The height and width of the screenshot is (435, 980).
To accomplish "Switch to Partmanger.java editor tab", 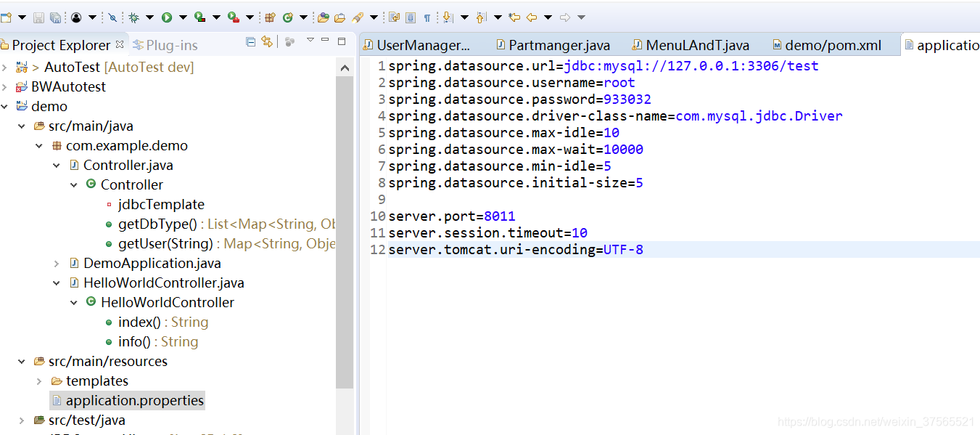I will pyautogui.click(x=553, y=45).
